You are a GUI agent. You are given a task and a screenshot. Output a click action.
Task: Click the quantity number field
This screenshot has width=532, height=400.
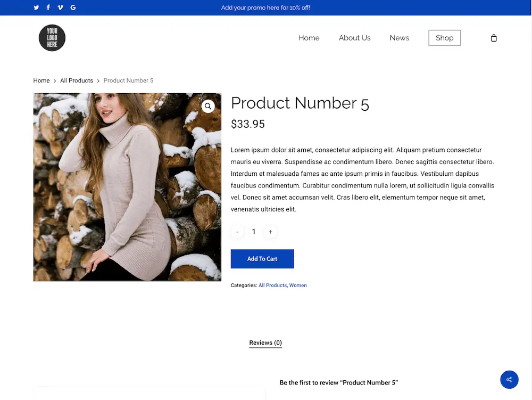pos(254,232)
